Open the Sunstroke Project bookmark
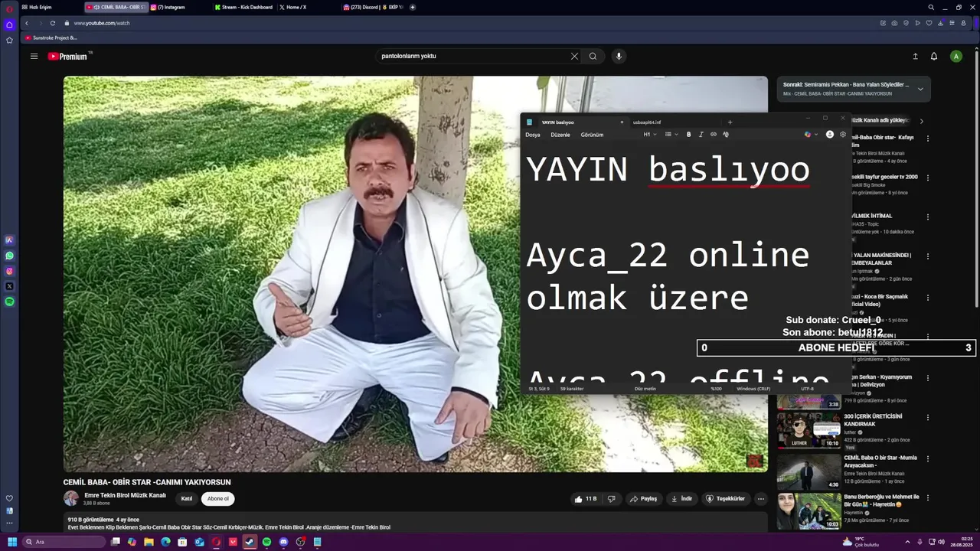Screen dimensions: 980x551 pos(51,37)
